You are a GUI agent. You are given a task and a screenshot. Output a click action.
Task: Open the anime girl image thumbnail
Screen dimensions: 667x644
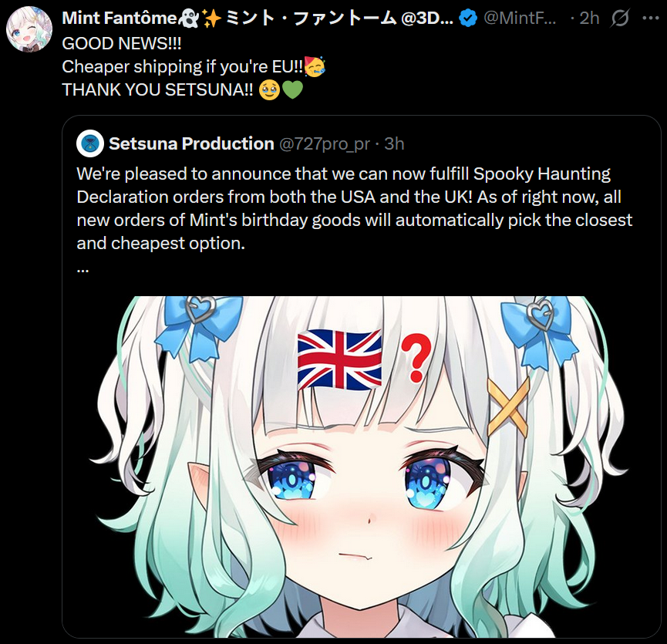(361, 467)
